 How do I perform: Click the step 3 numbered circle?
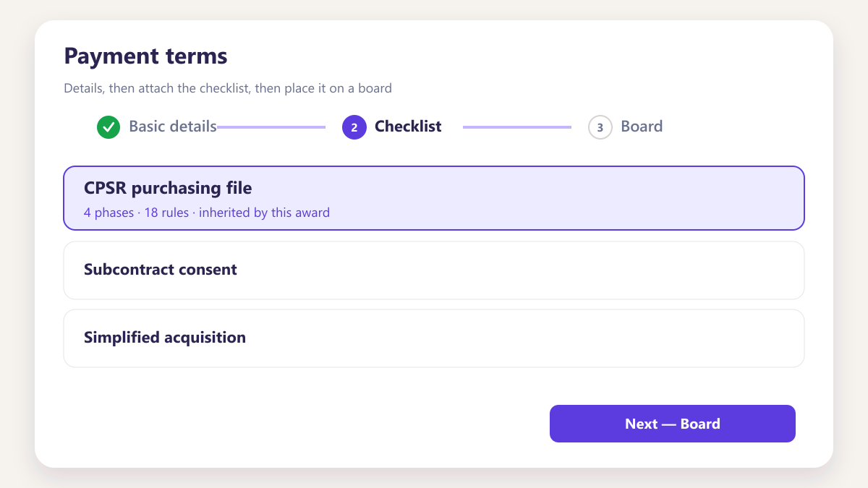click(600, 127)
